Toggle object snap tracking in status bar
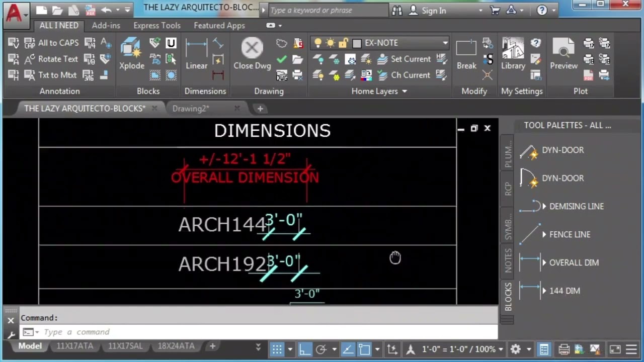 (348, 349)
